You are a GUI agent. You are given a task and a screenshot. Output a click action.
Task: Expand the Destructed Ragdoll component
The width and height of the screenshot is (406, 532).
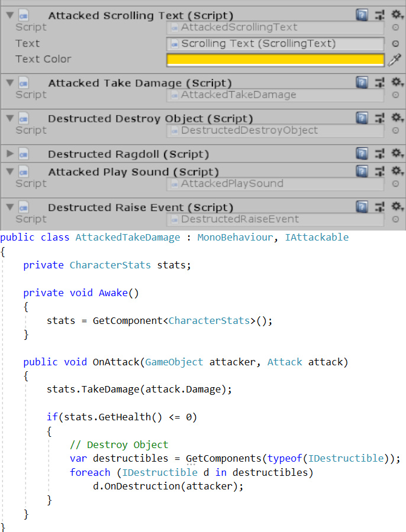click(9, 154)
